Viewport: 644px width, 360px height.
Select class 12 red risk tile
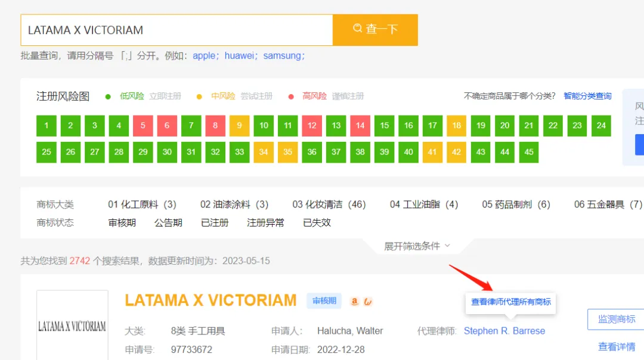(312, 126)
